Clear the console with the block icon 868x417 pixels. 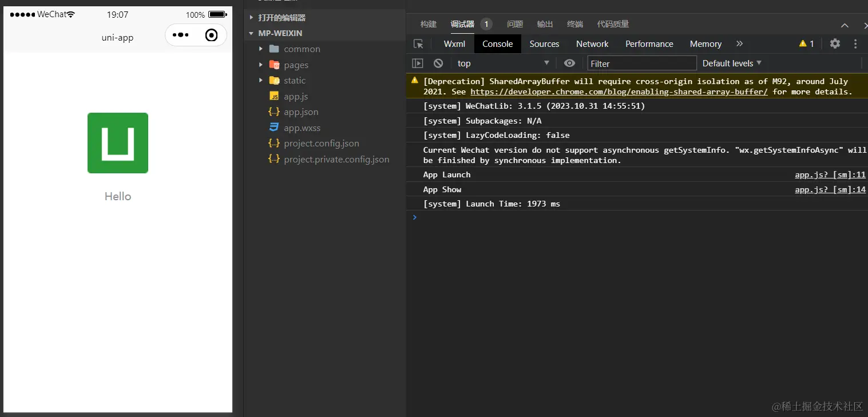438,63
